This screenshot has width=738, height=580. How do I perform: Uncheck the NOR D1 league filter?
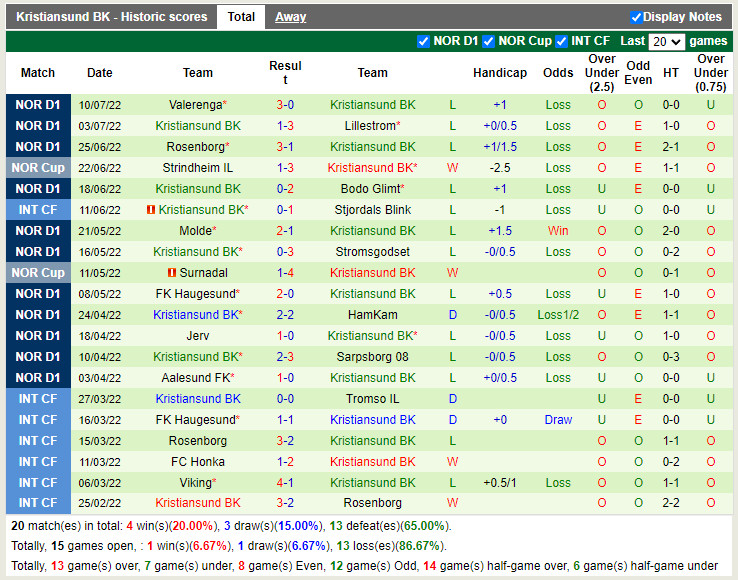pyautogui.click(x=423, y=41)
